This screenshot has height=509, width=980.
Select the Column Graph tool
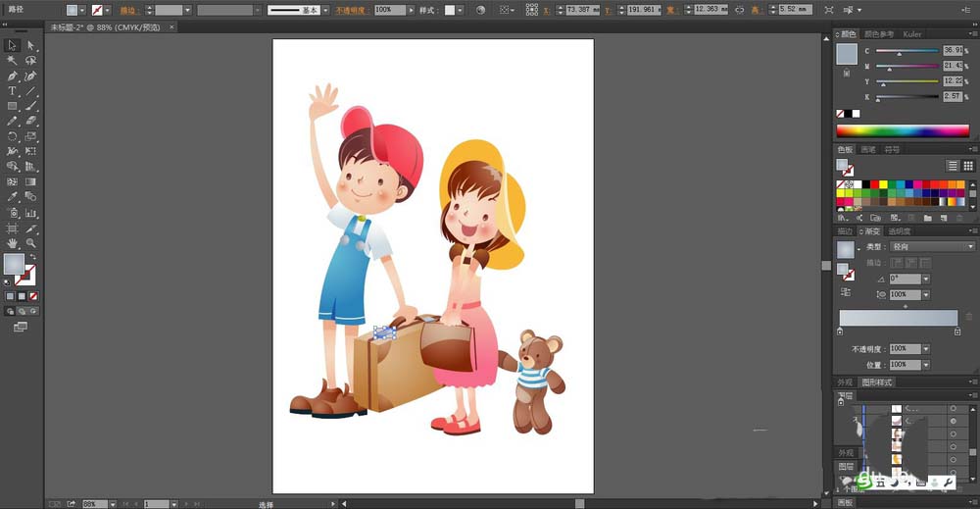tap(30, 213)
